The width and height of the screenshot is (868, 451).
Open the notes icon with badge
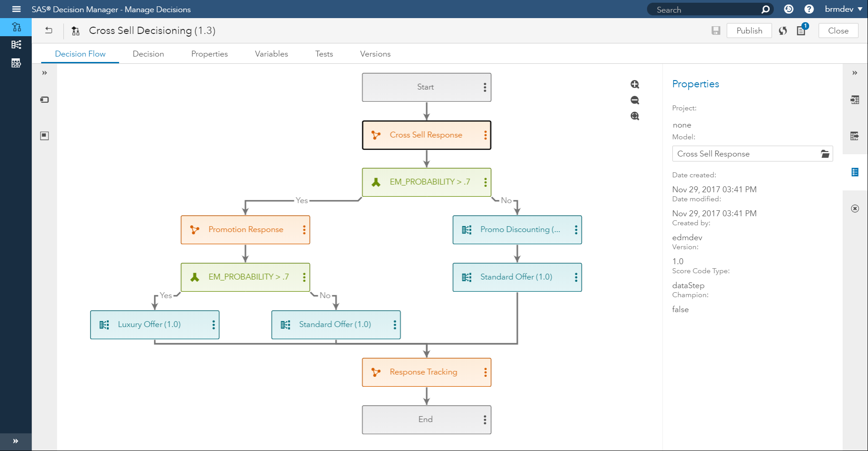coord(801,31)
